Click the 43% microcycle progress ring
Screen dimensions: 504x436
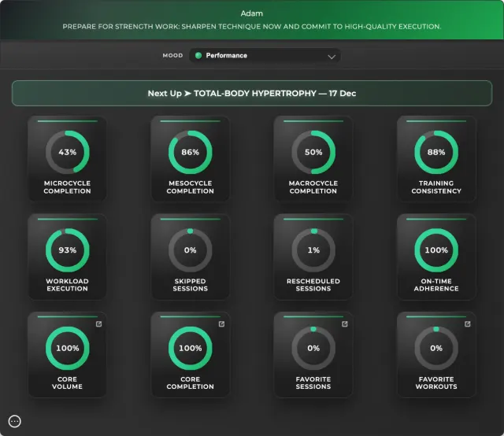[68, 152]
